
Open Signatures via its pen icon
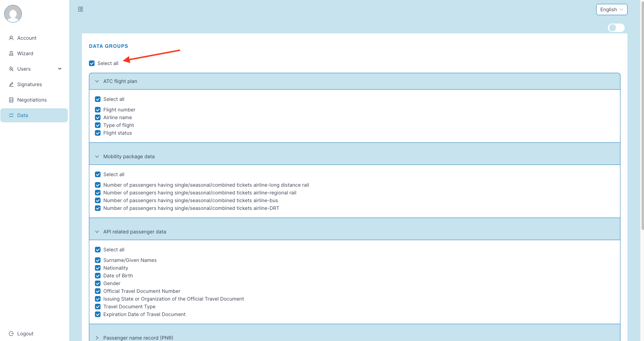pos(11,84)
